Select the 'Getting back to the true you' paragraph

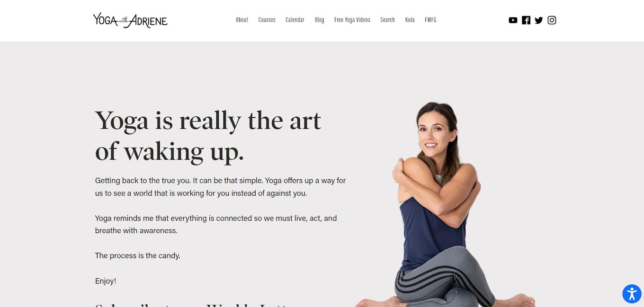221,187
